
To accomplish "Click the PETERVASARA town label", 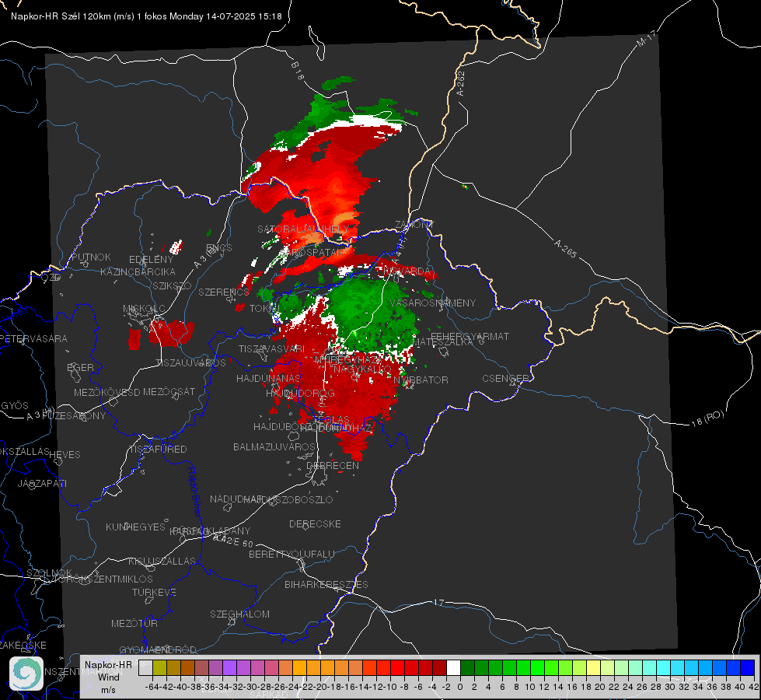I will point(33,338).
